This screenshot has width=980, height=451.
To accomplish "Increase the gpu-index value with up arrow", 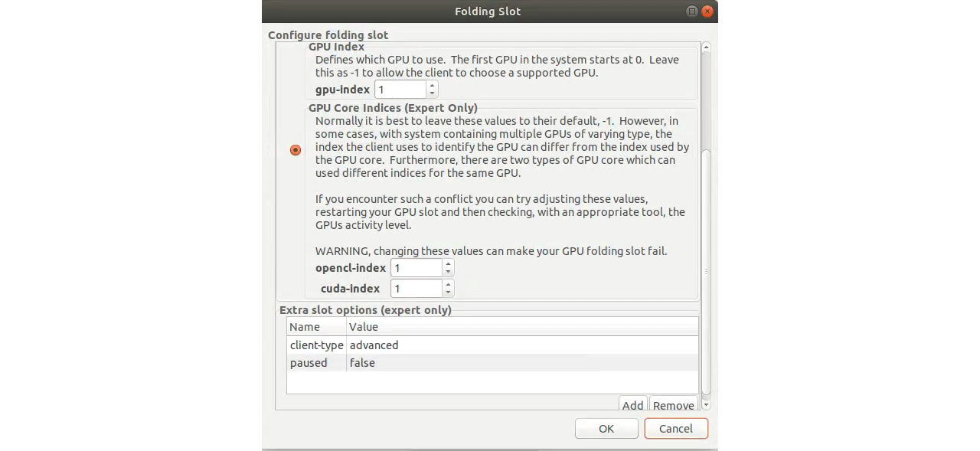I will point(432,86).
